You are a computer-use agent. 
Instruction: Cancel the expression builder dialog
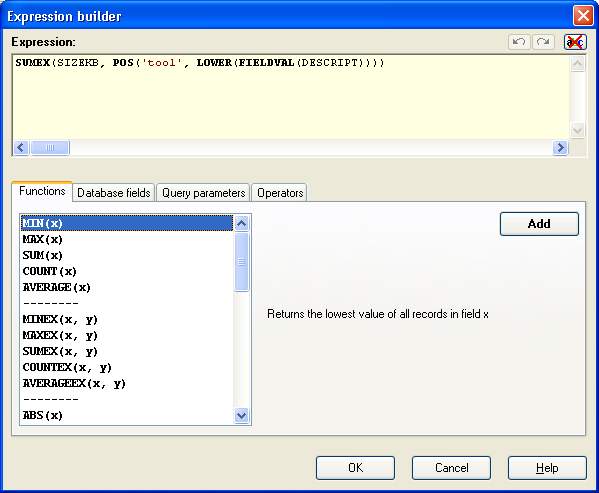click(x=451, y=468)
